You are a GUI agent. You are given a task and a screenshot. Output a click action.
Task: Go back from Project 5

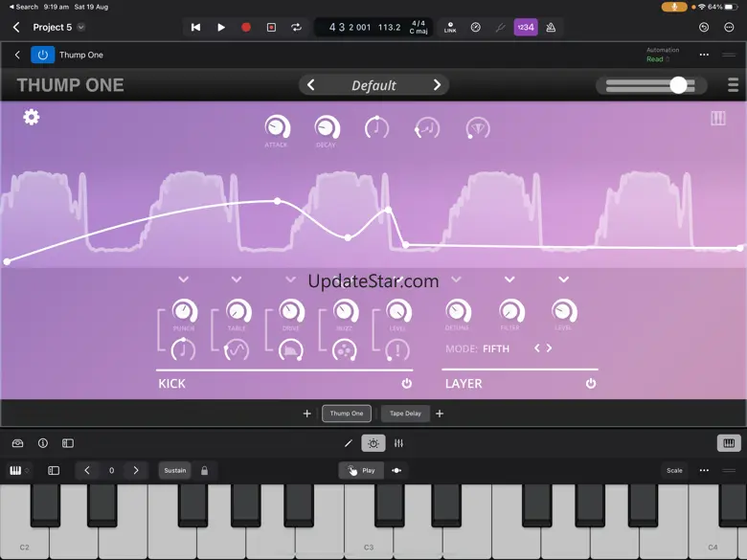click(16, 27)
